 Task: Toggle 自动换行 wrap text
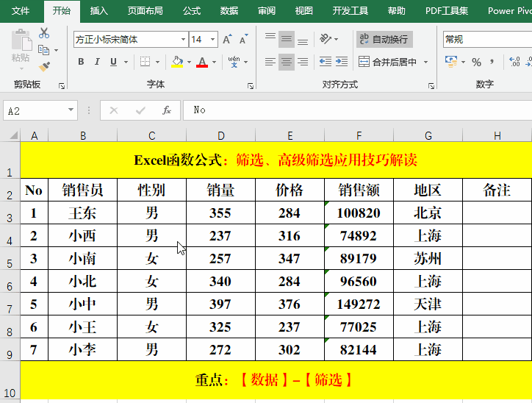(384, 39)
